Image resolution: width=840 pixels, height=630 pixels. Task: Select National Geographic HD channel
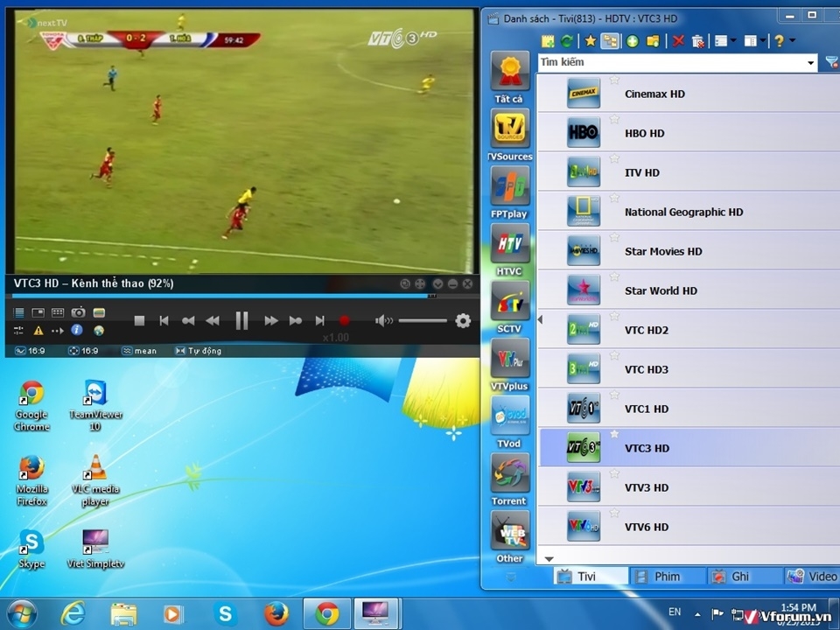(x=689, y=212)
